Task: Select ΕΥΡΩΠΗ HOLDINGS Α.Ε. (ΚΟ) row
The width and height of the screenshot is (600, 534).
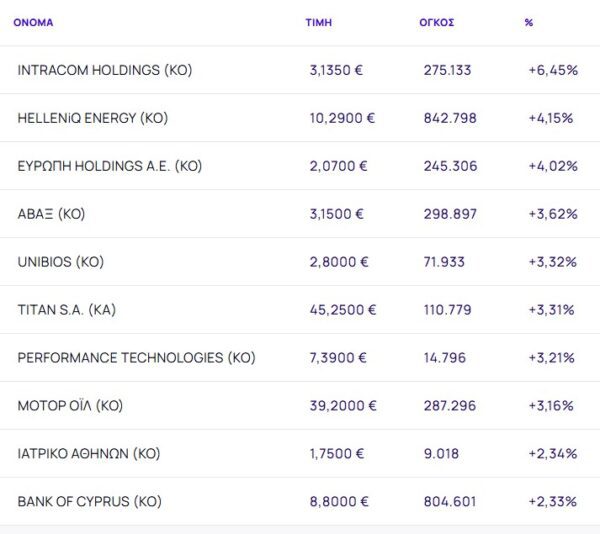Action: click(110, 166)
